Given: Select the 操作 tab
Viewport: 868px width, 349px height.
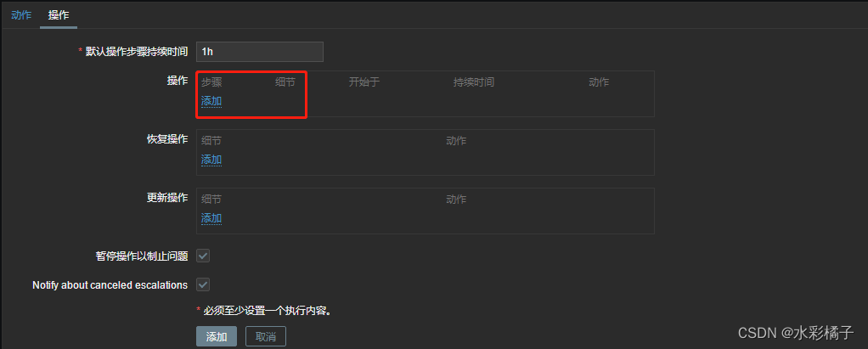Looking at the screenshot, I should point(59,15).
